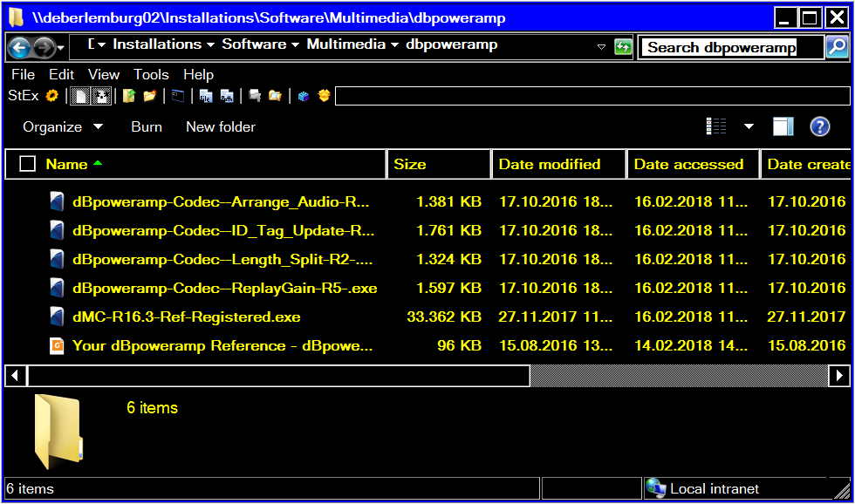Tick the select-all checkbox in header

click(28, 164)
